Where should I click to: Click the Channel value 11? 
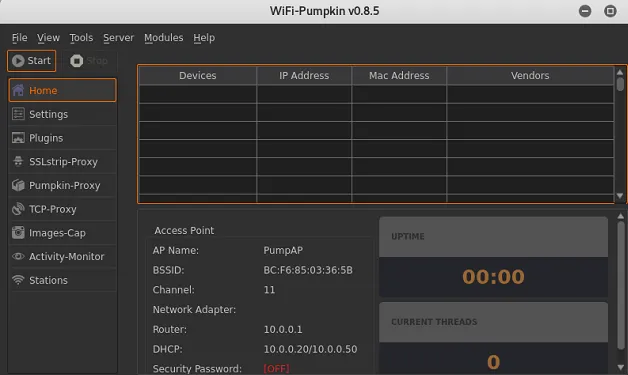tap(269, 290)
